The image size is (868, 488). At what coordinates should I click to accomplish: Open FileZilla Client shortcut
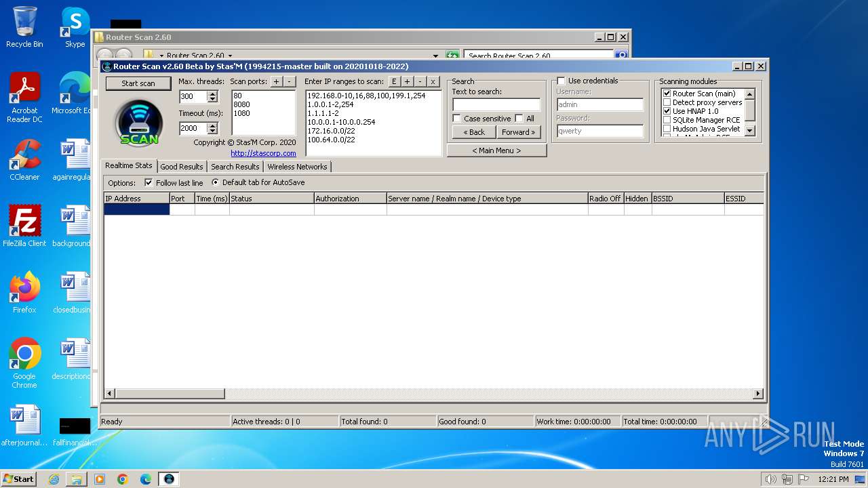[24, 226]
